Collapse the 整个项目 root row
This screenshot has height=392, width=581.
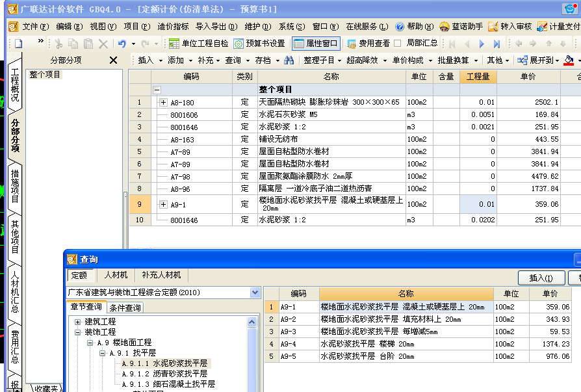[x=157, y=90]
